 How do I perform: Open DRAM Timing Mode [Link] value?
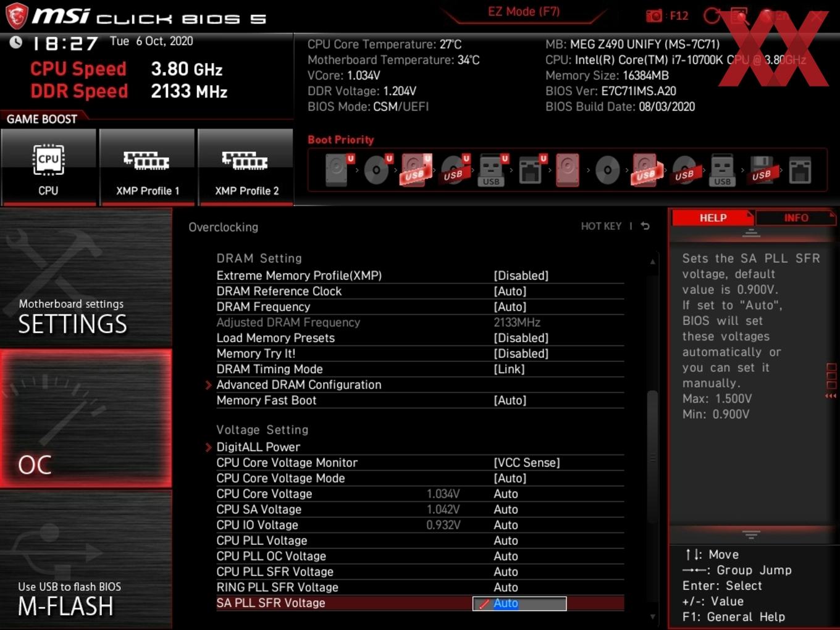(x=509, y=369)
